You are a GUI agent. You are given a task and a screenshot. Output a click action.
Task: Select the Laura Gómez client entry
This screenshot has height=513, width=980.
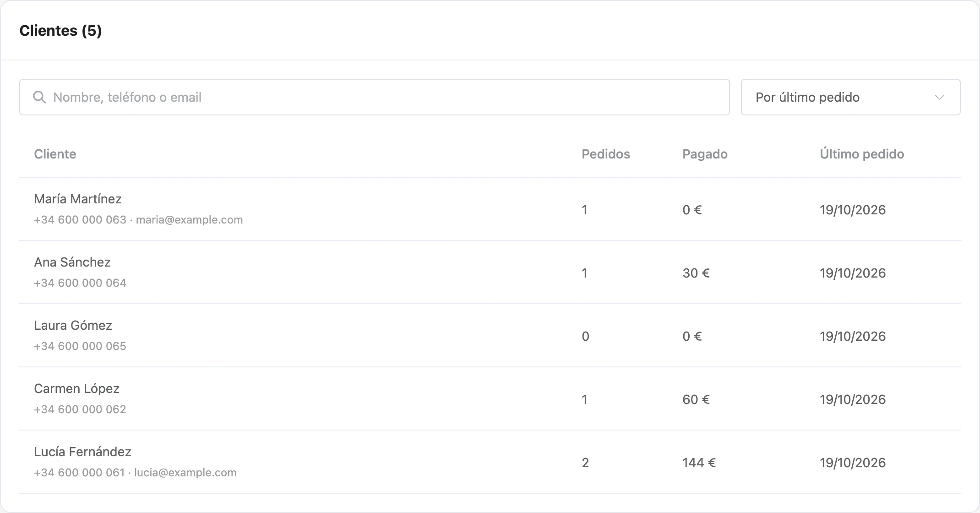click(490, 336)
